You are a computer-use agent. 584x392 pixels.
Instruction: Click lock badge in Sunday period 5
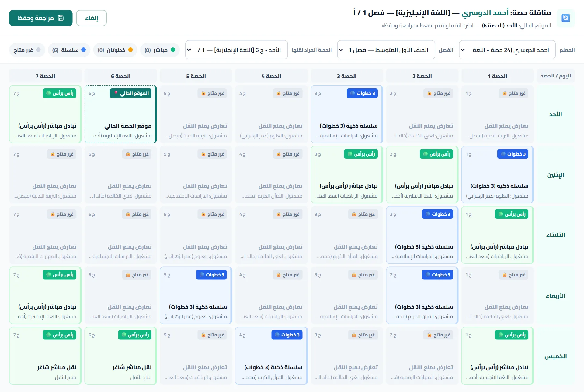(x=212, y=93)
